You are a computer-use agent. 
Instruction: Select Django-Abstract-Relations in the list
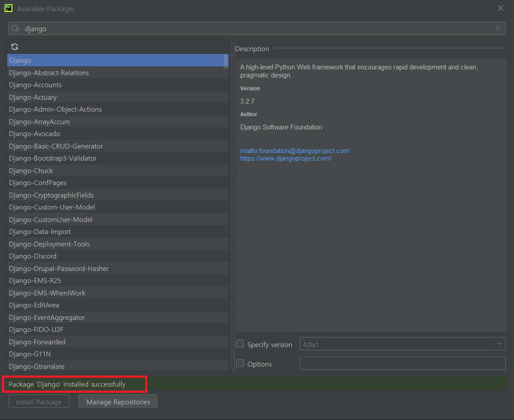[117, 73]
